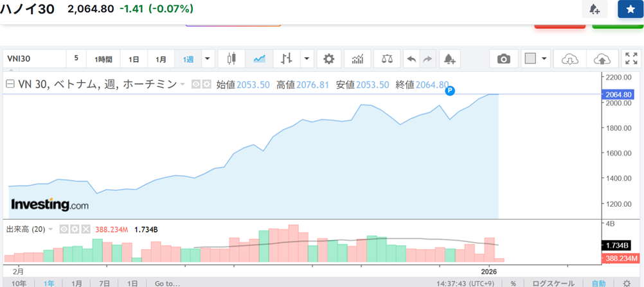Image resolution: width=644 pixels, height=287 pixels.
Task: Select the candlestick chart style icon
Action: pyautogui.click(x=232, y=59)
